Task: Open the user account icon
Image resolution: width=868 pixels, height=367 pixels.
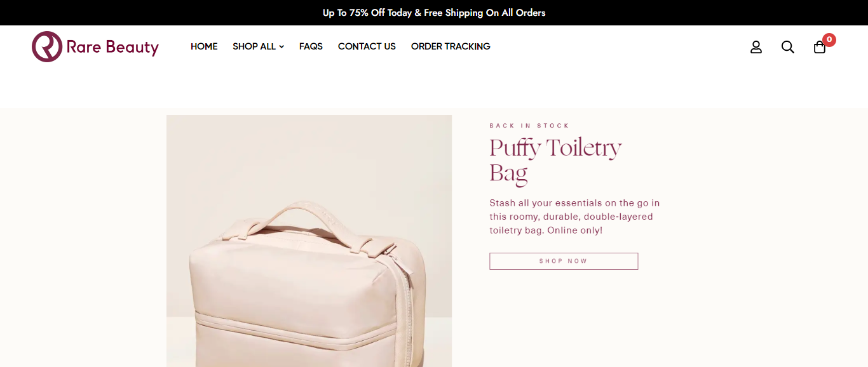Action: click(x=756, y=47)
